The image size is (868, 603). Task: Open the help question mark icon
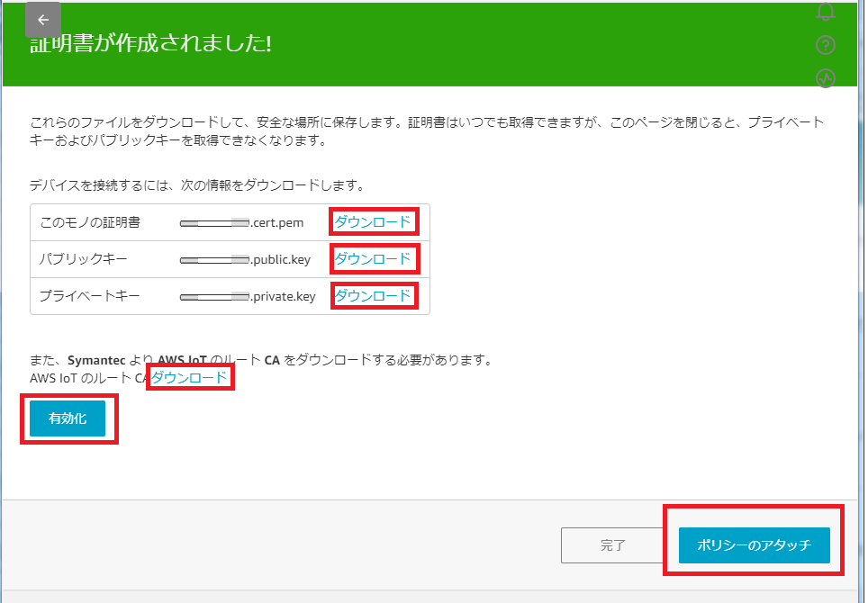[825, 45]
